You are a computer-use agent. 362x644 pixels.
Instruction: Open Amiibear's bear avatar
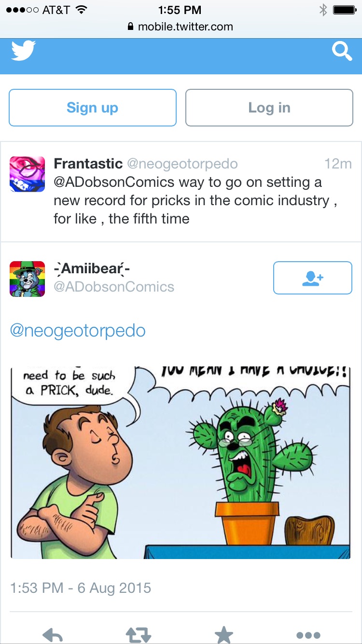click(x=28, y=279)
